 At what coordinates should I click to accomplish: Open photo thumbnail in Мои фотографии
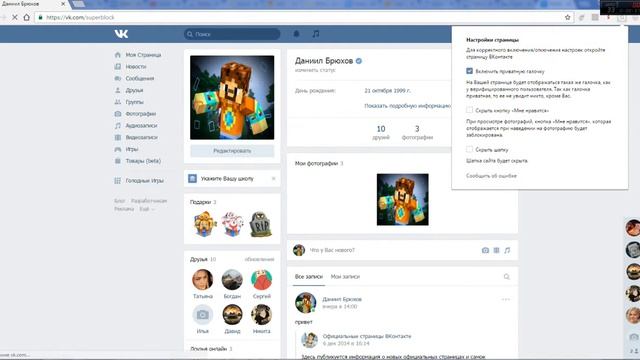[x=402, y=200]
